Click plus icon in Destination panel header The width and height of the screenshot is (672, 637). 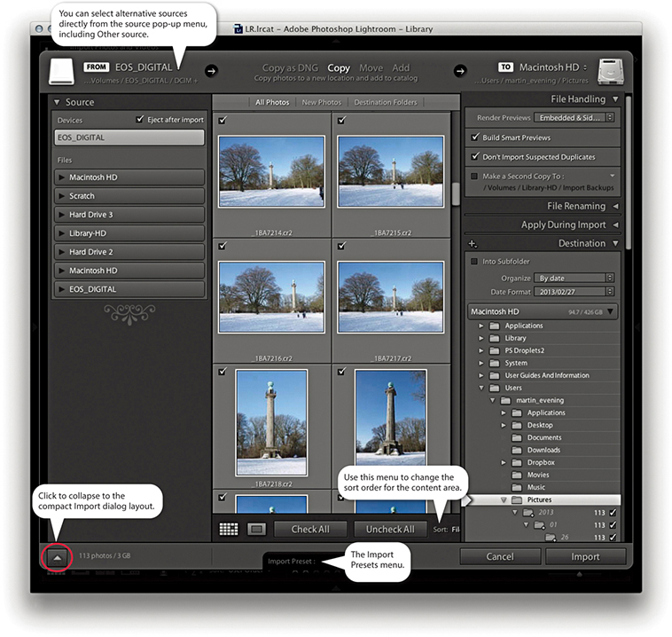pos(473,244)
